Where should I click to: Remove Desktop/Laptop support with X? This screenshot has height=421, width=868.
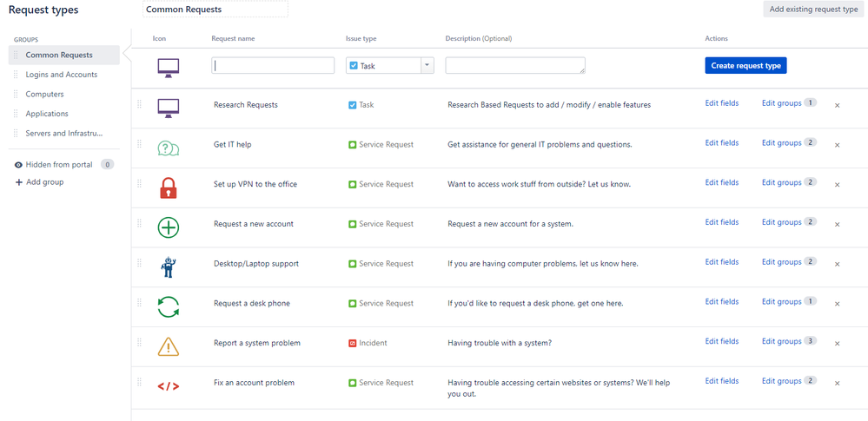pyautogui.click(x=837, y=265)
